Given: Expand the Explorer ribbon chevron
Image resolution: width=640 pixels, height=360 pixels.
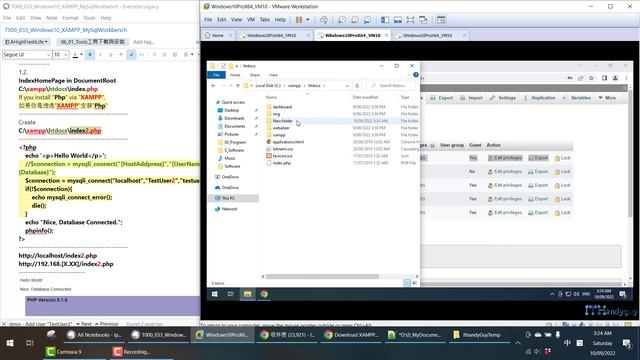Looking at the screenshot, I should 409,75.
